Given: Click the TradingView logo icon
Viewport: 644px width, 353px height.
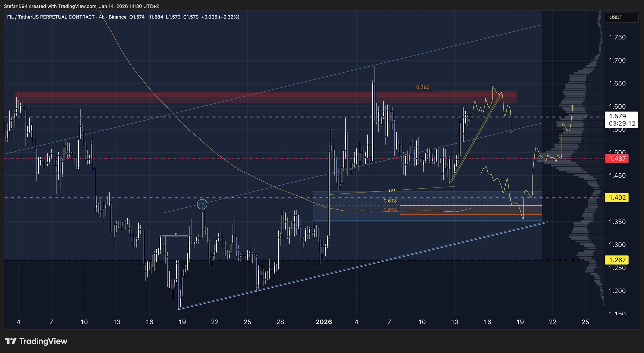Looking at the screenshot, I should [11, 341].
